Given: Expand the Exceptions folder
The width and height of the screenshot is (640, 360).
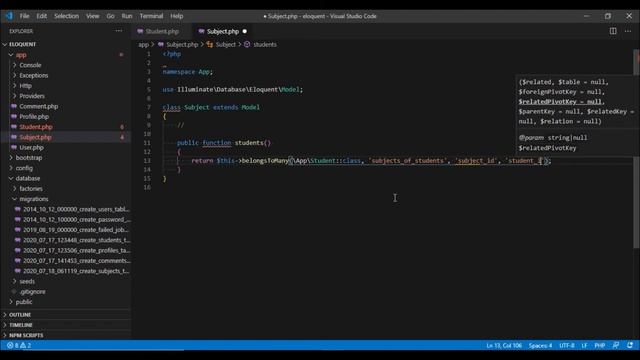Looking at the screenshot, I should (33, 75).
